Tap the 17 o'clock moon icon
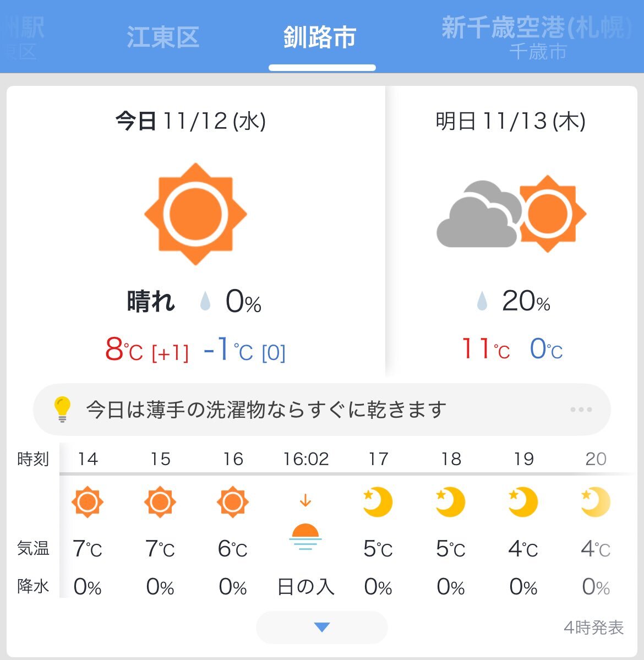The image size is (644, 660). coord(378,502)
